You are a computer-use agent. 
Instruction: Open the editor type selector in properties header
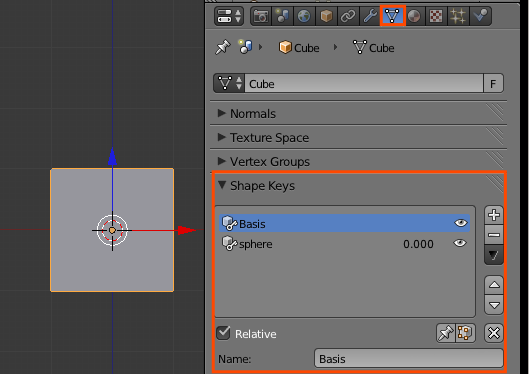[x=229, y=16]
